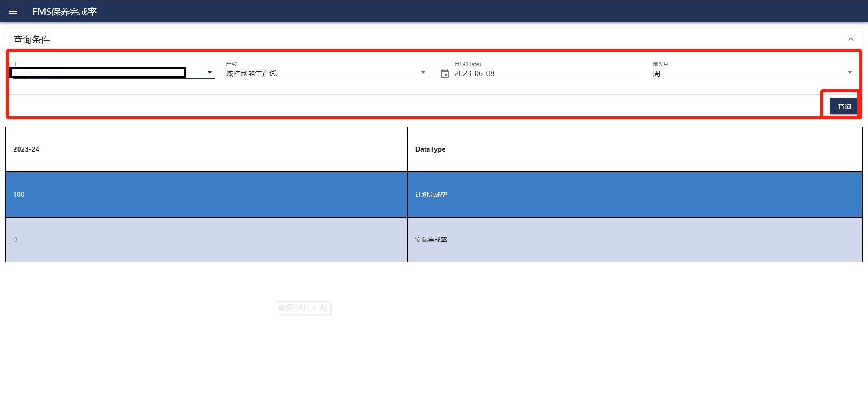Collapse the 查询条件 panel with the chevron
The height and width of the screenshot is (398, 868).
coord(851,39)
